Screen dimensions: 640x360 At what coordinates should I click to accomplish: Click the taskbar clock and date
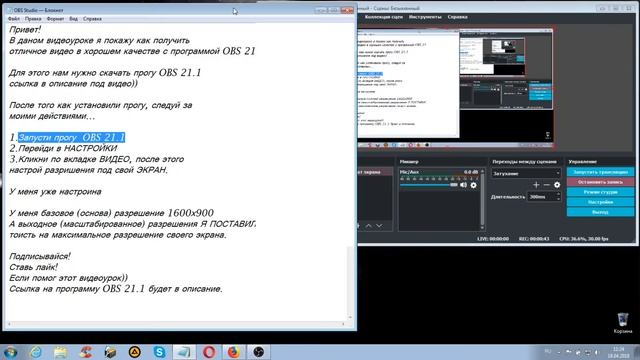[x=618, y=352]
